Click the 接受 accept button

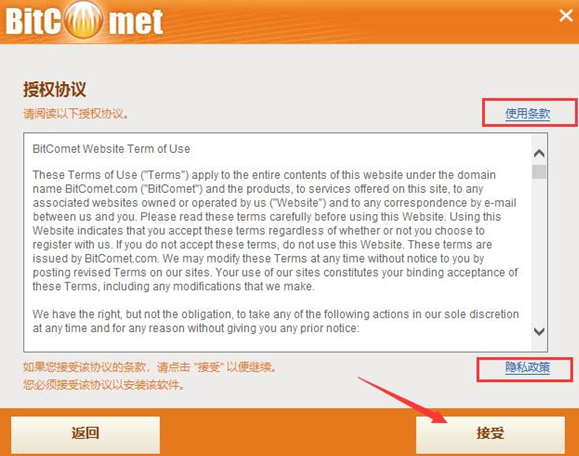(490, 435)
